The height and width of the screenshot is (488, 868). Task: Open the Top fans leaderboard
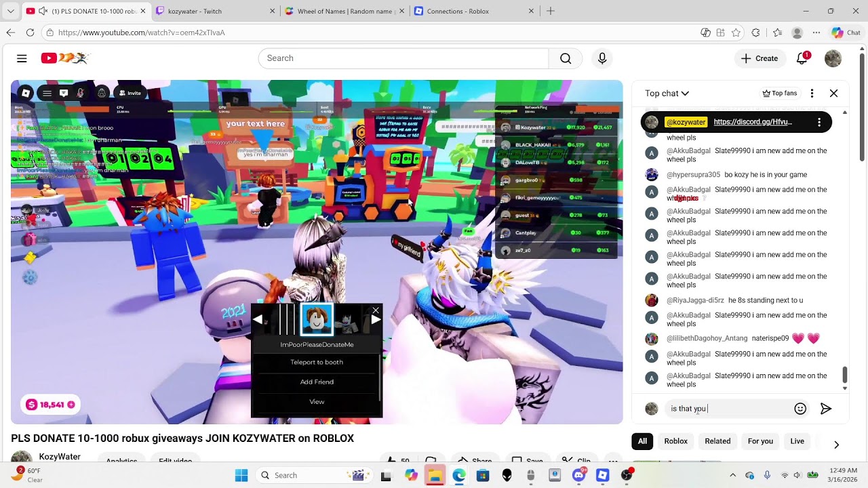tap(780, 94)
